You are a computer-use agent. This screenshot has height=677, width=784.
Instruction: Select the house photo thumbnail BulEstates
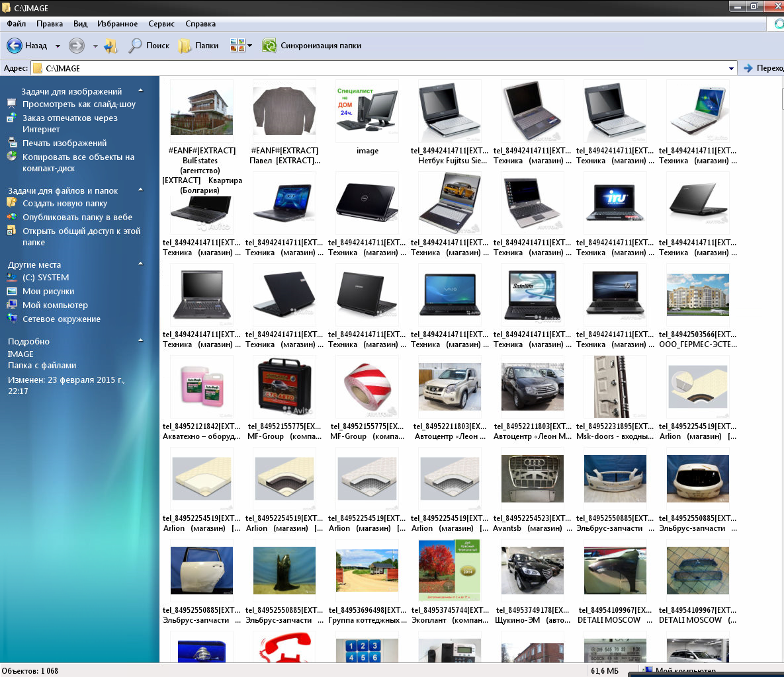201,110
